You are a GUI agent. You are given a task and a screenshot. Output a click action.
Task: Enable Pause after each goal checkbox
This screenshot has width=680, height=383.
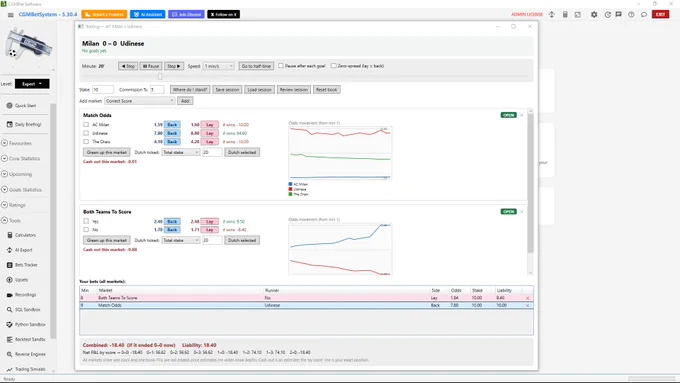pos(281,66)
